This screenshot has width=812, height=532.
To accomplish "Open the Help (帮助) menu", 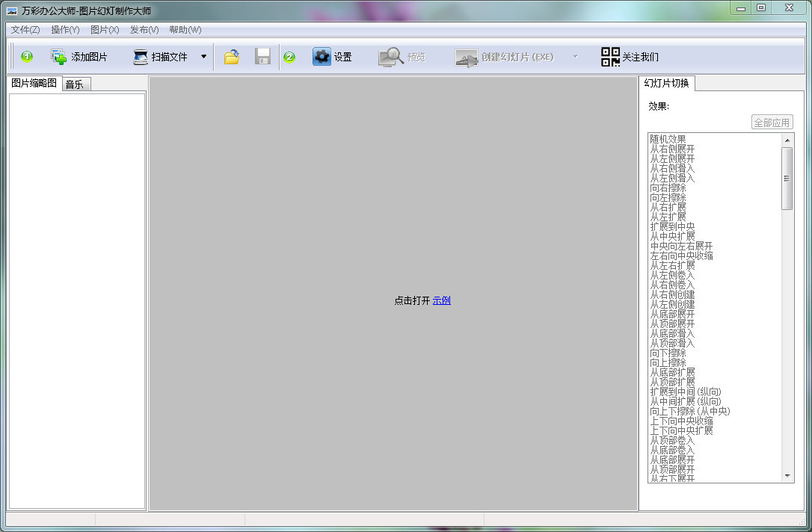I will coord(185,30).
